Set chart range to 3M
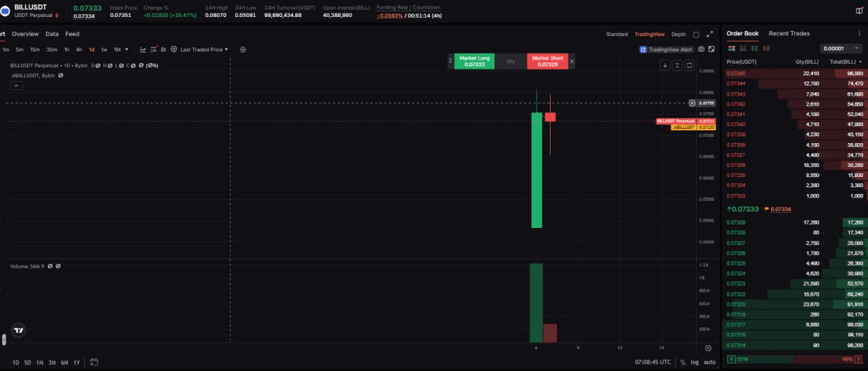This screenshot has height=371, width=868. (52, 362)
